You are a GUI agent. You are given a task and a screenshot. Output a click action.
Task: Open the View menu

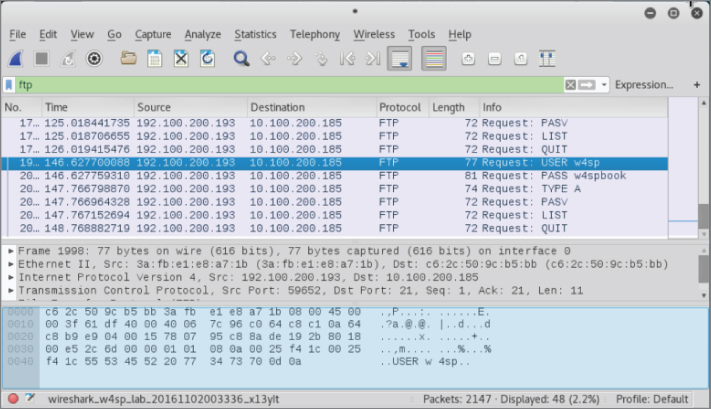pos(82,34)
